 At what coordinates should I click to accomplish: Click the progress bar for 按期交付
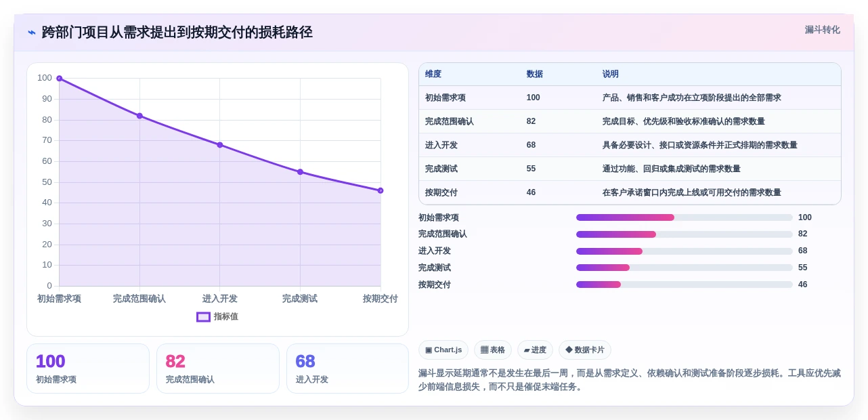pyautogui.click(x=685, y=285)
